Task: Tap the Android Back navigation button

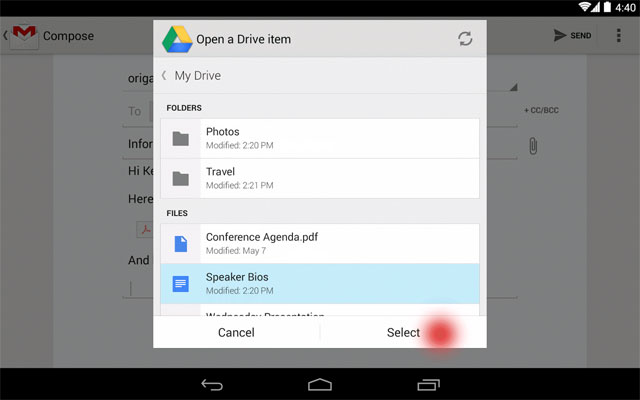Action: click(212, 384)
